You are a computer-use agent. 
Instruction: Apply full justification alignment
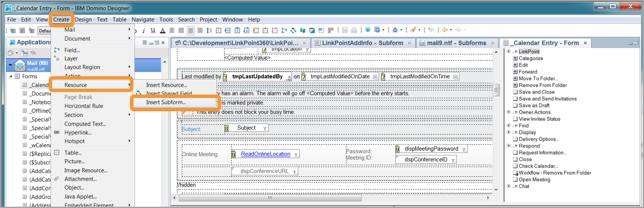pyautogui.click(x=181, y=30)
